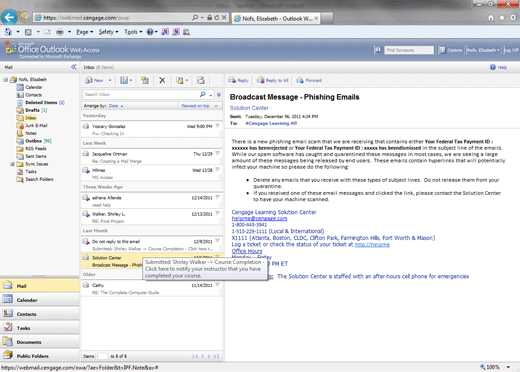This screenshot has width=520, height=372.
Task: Toggle flag on Do not reply message
Action: tap(218, 241)
